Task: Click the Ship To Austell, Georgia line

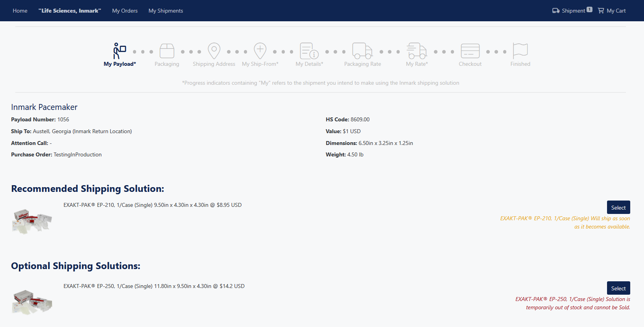Action: coord(71,131)
